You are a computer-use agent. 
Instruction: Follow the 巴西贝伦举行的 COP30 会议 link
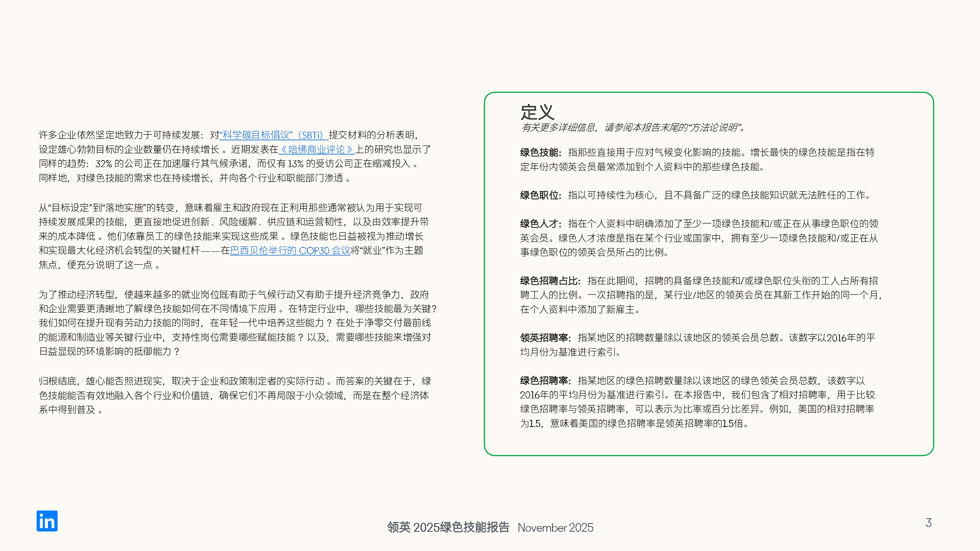[x=290, y=251]
